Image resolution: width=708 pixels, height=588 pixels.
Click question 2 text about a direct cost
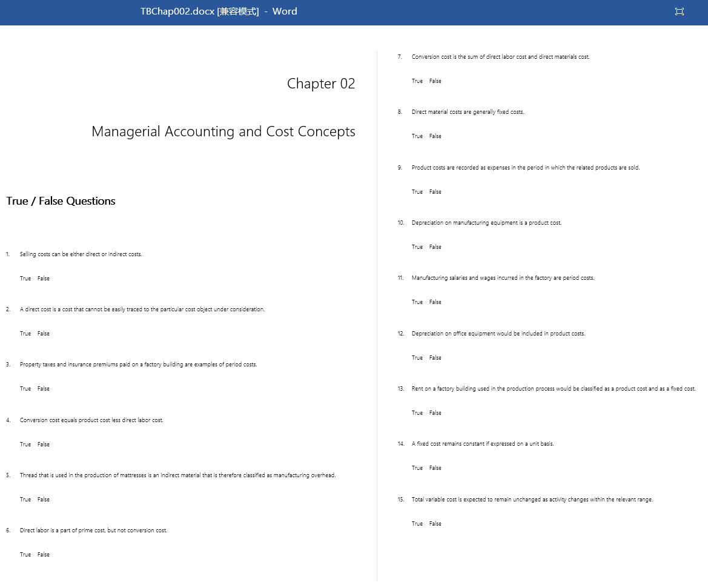[x=142, y=309]
